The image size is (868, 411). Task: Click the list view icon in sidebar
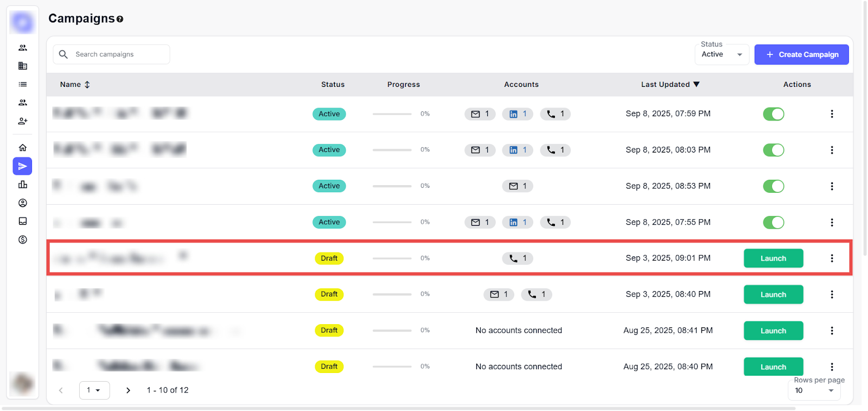pos(23,84)
